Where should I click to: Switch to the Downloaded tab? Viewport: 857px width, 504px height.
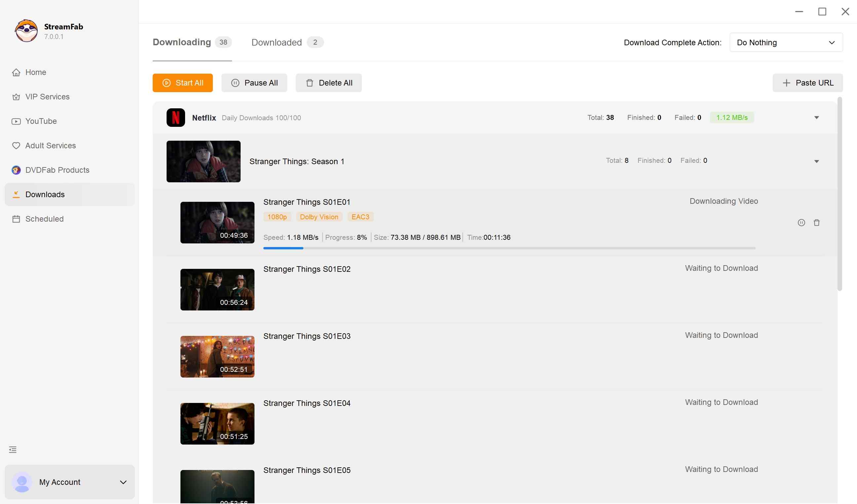coord(277,42)
